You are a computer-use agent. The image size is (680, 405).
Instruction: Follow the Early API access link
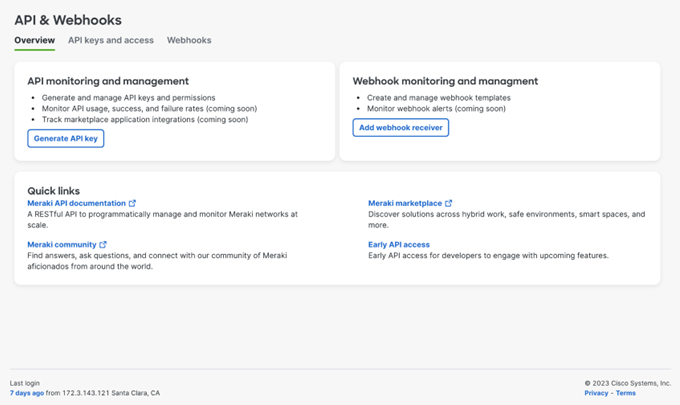[398, 244]
